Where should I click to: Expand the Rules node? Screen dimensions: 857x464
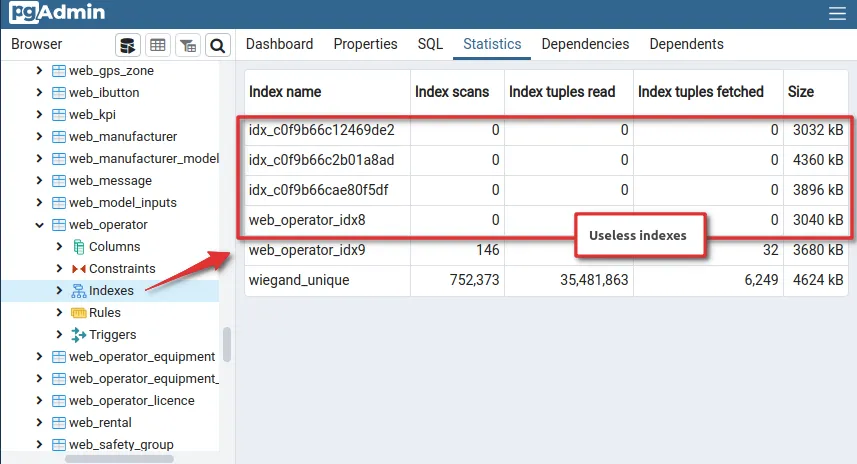tap(59, 312)
